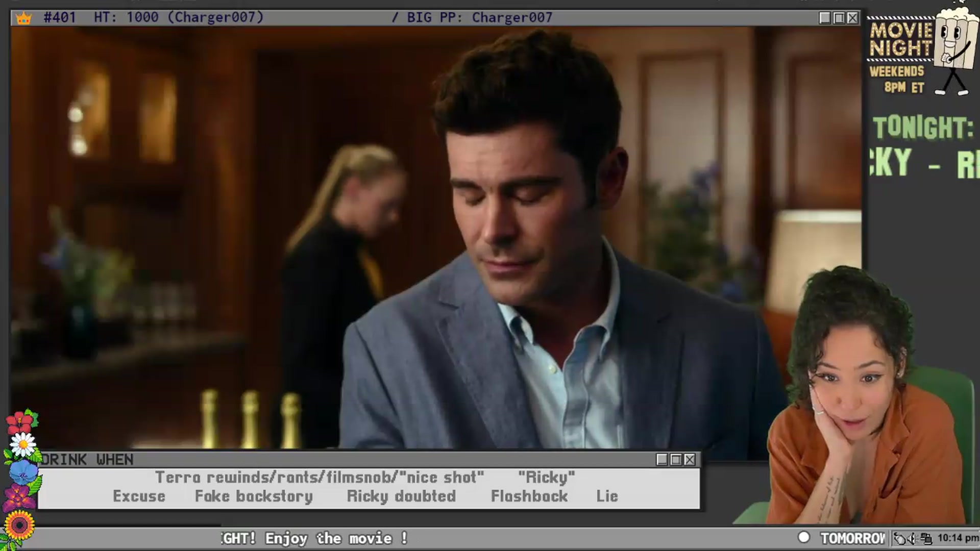
Task: Click "HT: 1000 (Charger007)" in title bar
Action: 179,17
